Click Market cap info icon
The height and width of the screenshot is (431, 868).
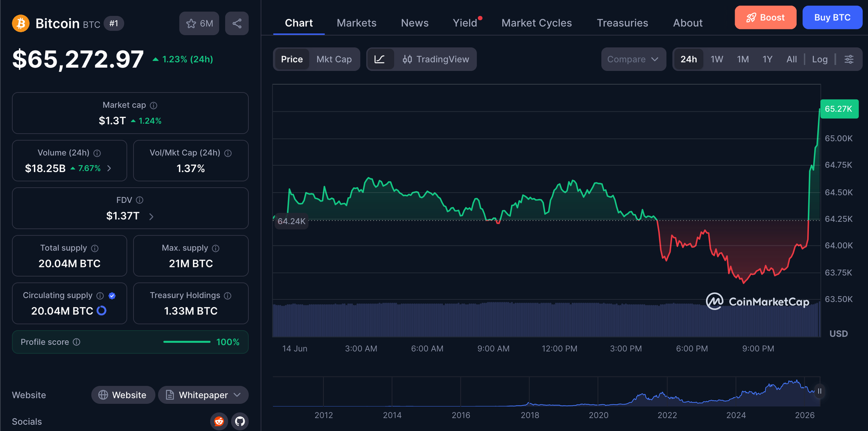click(x=154, y=105)
